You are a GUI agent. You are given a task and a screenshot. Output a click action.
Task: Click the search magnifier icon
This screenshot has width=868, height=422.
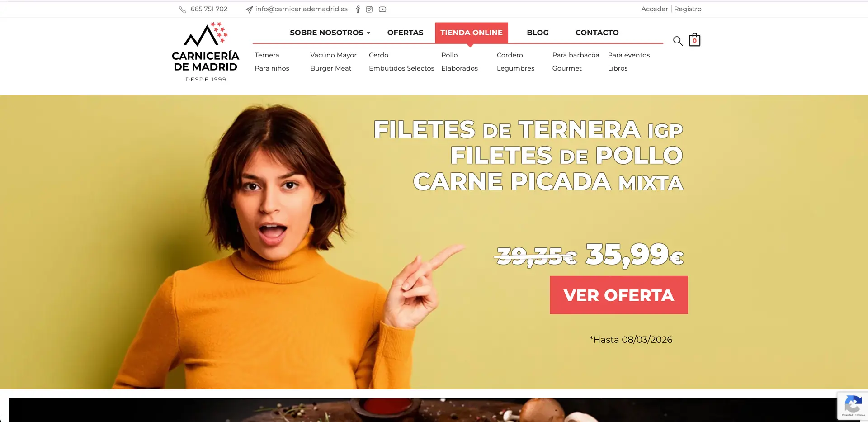pos(678,41)
